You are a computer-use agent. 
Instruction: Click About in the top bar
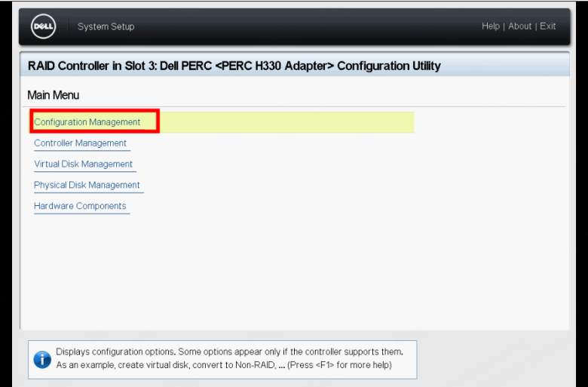coord(519,26)
